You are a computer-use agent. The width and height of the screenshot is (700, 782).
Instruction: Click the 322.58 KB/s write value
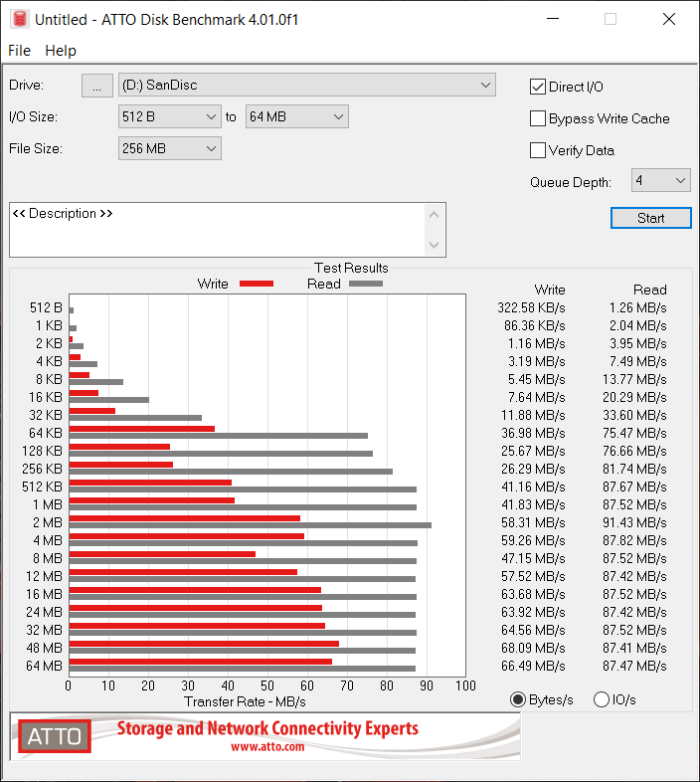pyautogui.click(x=531, y=307)
